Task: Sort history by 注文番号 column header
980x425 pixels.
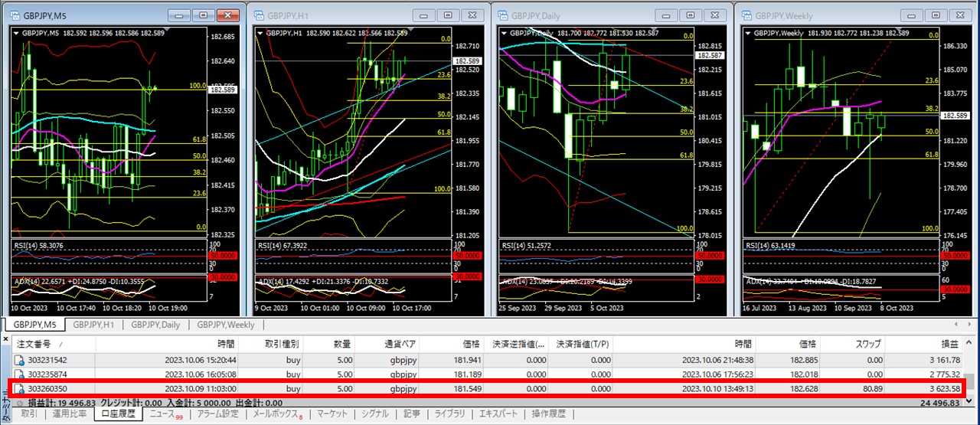Action: (37, 344)
